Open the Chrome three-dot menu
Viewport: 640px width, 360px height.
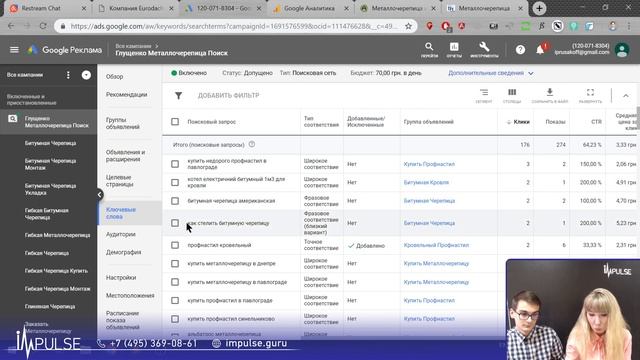tap(629, 26)
